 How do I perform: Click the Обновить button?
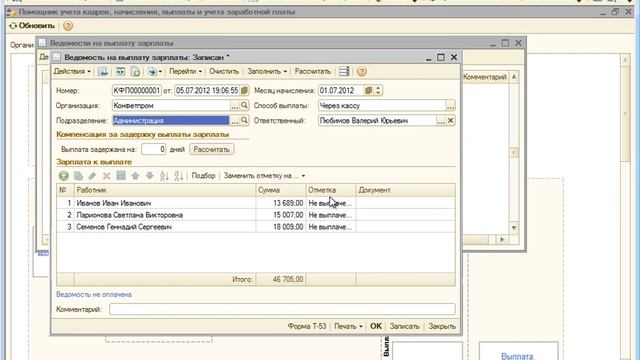tap(32, 26)
